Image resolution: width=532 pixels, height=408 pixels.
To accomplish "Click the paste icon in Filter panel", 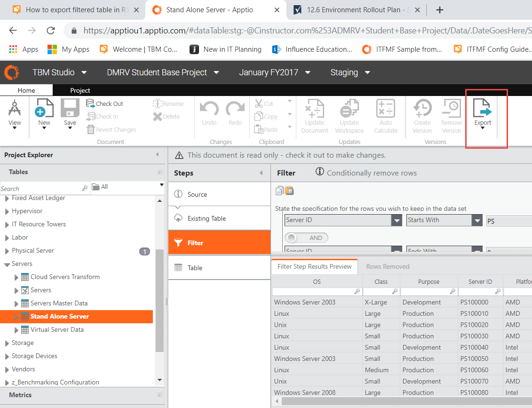I will [x=289, y=191].
